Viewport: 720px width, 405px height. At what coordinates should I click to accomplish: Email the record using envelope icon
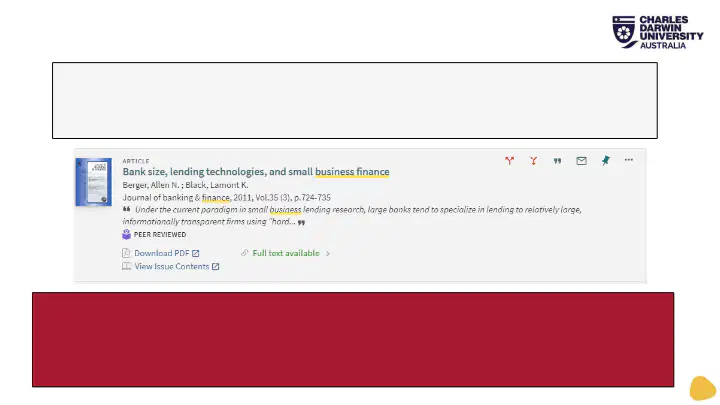[x=581, y=161]
